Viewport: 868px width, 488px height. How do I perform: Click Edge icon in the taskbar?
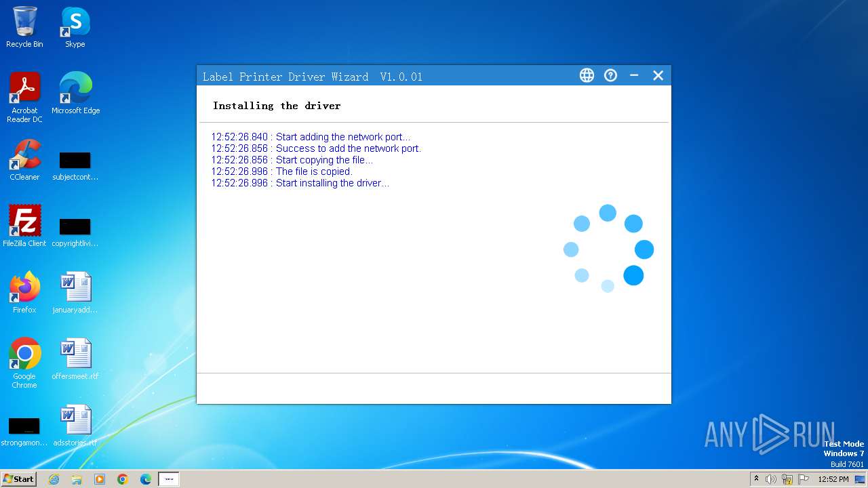146,479
